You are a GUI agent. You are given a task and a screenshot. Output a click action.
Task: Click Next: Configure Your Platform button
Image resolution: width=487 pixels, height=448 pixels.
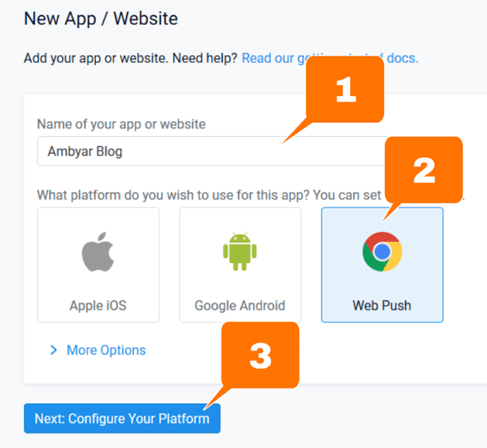(x=122, y=418)
